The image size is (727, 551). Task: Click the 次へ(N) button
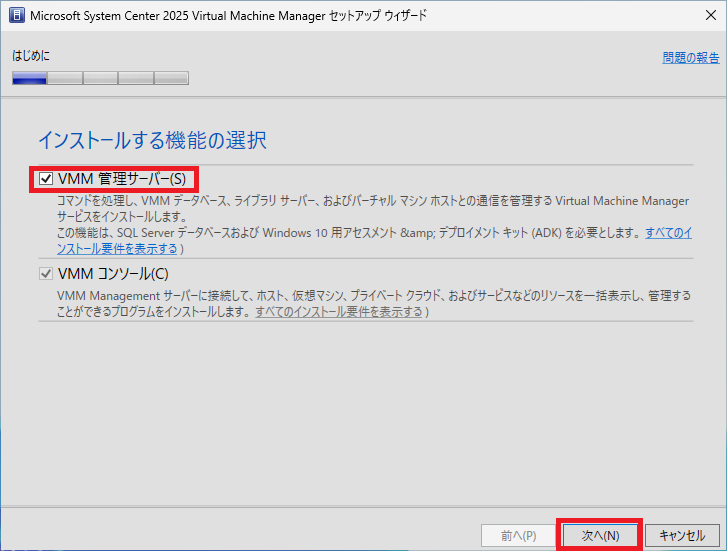[x=600, y=536]
